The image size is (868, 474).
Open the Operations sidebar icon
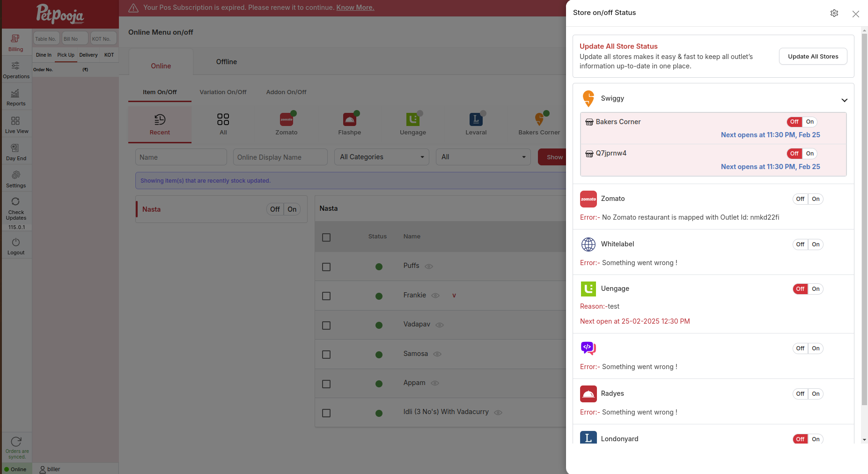[x=16, y=70]
